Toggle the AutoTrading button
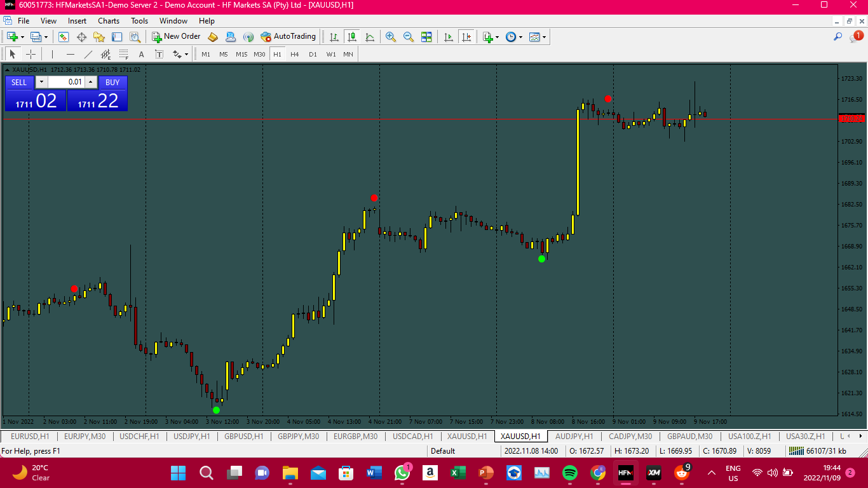Screen dimensions: 868x488 288,37
